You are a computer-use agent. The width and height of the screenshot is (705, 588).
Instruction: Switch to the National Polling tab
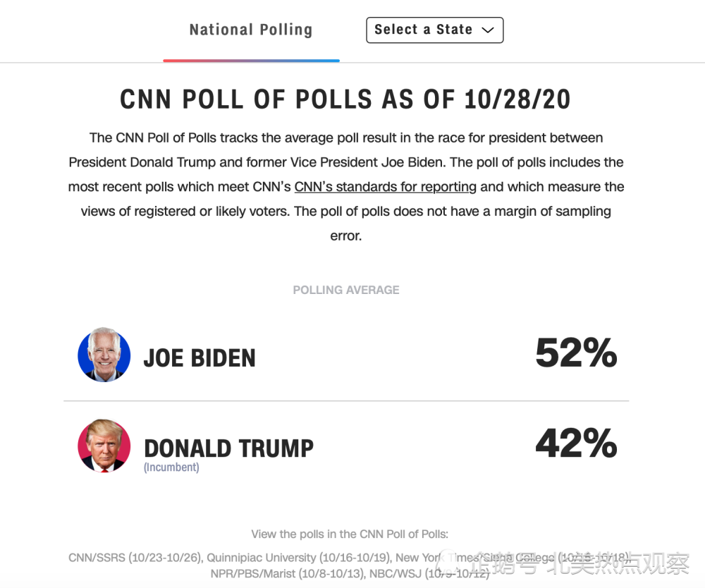[x=250, y=30]
